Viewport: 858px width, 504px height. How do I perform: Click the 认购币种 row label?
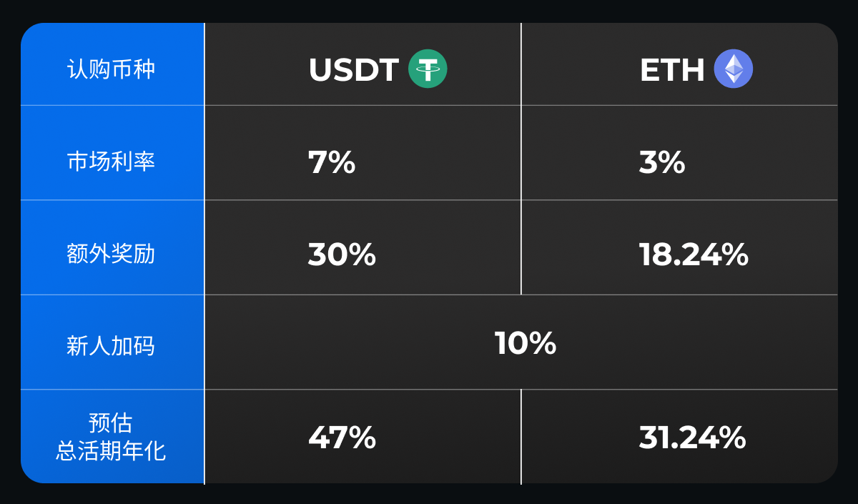(x=111, y=70)
